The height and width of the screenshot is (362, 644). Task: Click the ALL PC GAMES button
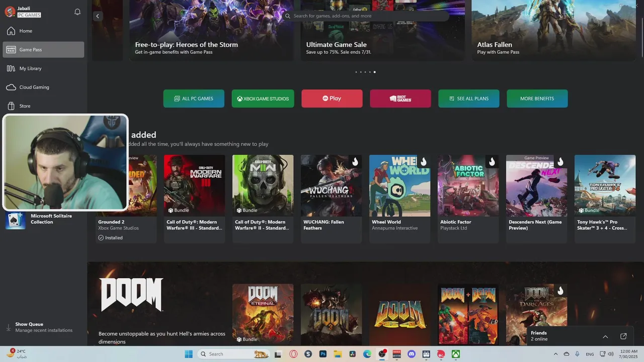[x=194, y=99]
